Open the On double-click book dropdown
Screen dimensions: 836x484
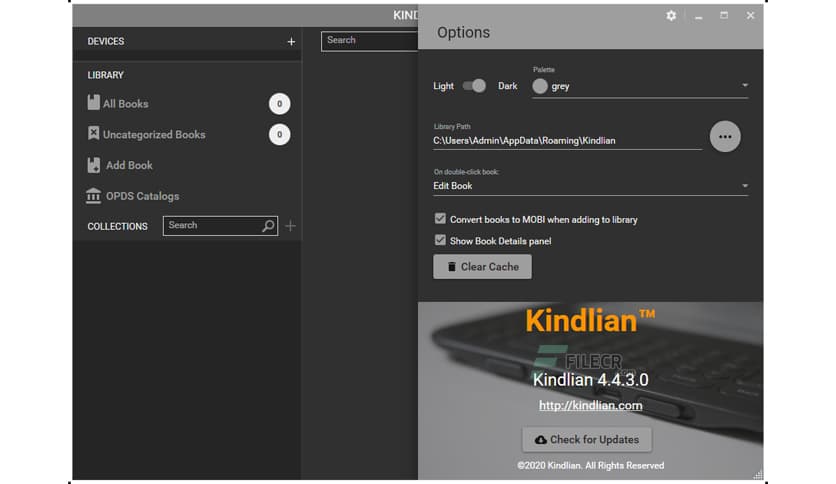click(590, 186)
